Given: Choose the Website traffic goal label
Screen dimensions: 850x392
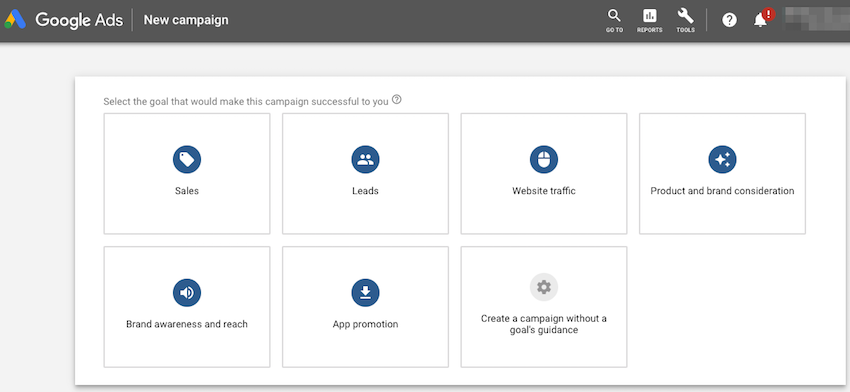Looking at the screenshot, I should click(x=544, y=191).
